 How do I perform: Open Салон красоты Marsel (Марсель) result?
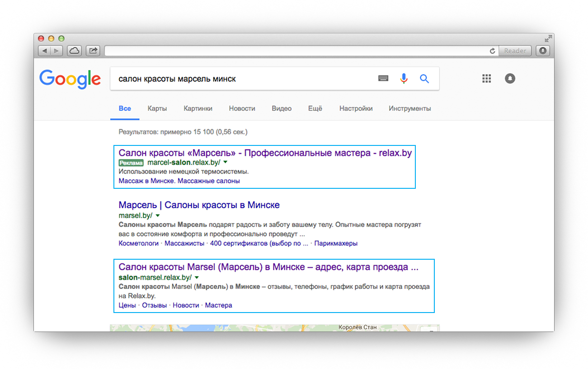(268, 267)
